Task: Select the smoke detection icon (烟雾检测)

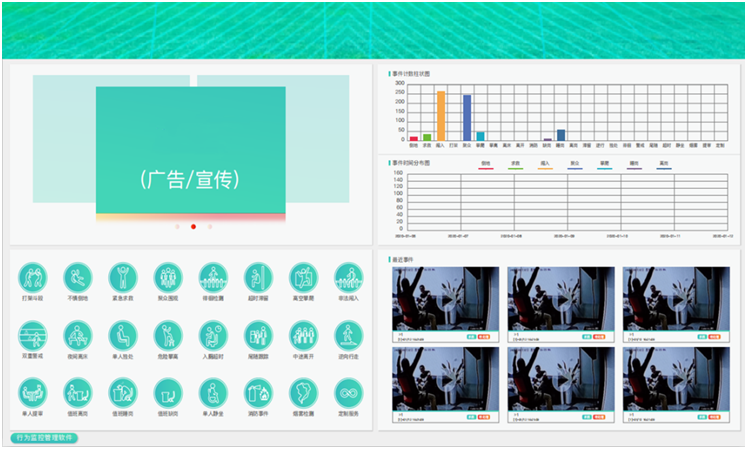Action: (x=303, y=392)
